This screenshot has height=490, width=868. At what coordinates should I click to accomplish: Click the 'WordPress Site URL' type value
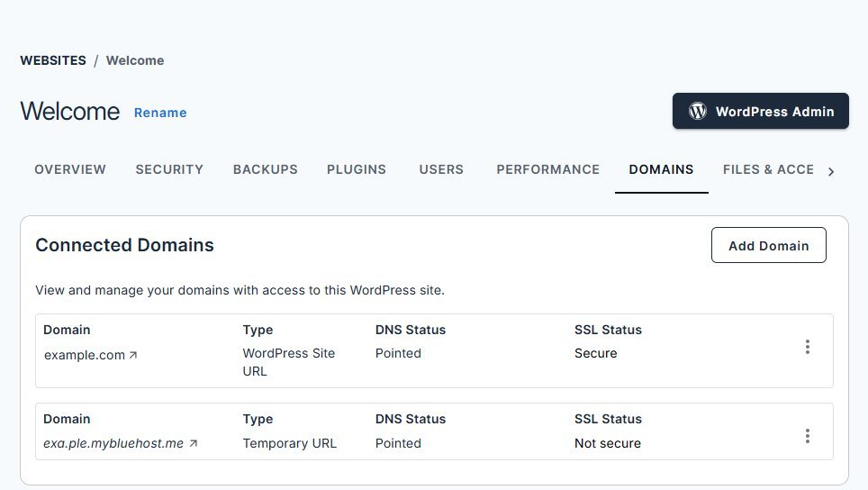click(289, 362)
